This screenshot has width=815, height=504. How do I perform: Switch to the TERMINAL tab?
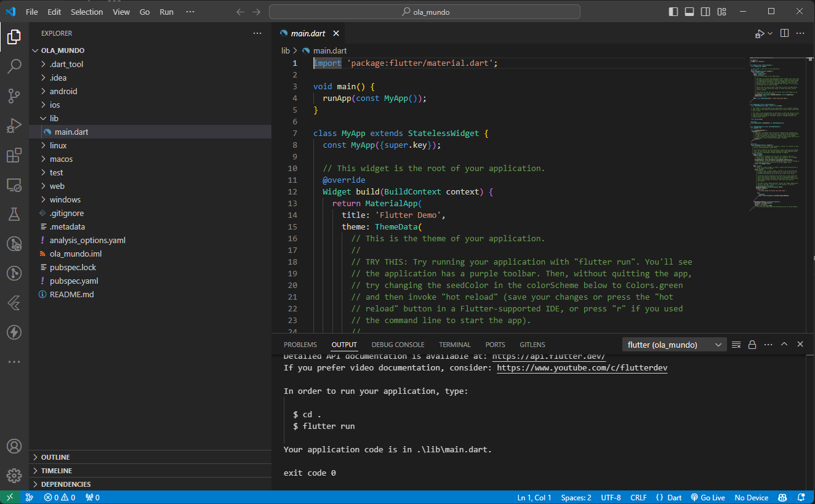point(454,345)
